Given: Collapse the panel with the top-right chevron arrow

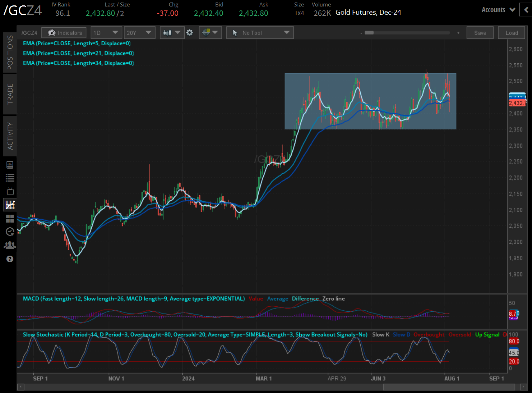Looking at the screenshot, I should click(526, 10).
